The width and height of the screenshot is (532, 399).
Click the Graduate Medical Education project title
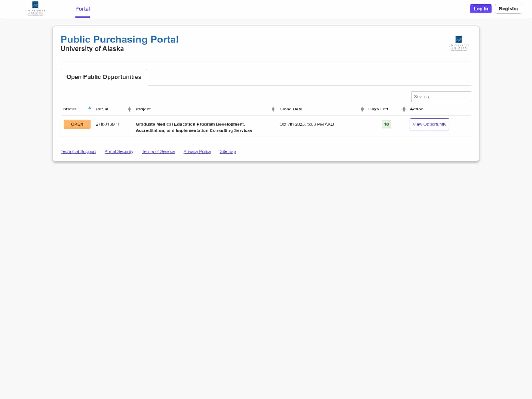click(194, 127)
